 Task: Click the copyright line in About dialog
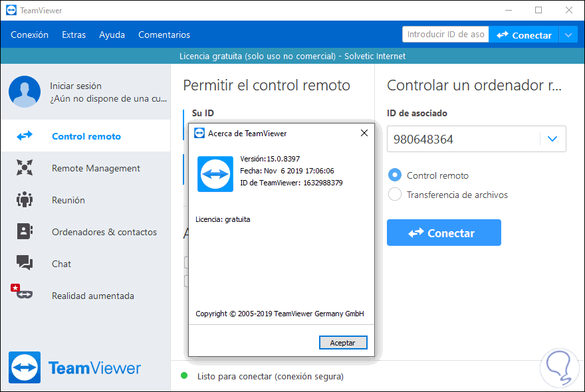pos(279,314)
